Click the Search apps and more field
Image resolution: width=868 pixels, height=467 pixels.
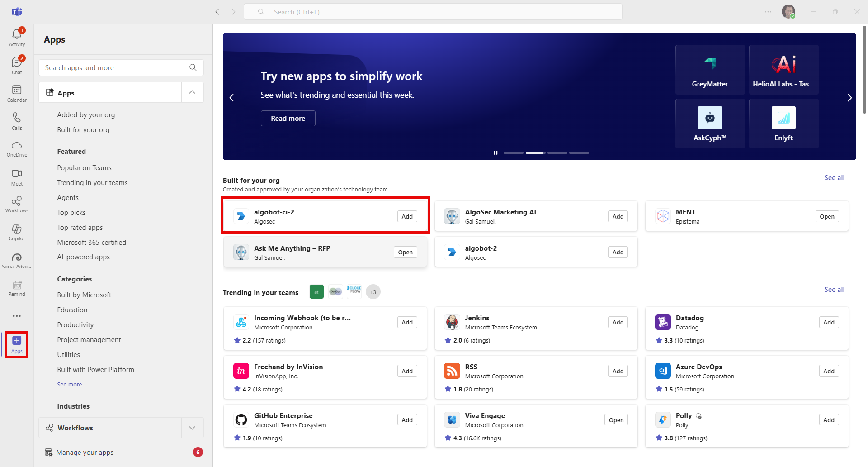coord(115,68)
